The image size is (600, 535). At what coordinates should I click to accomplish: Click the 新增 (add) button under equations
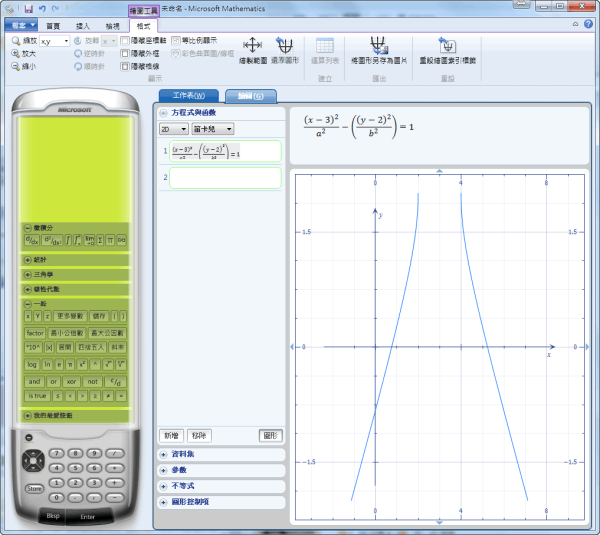(x=171, y=436)
